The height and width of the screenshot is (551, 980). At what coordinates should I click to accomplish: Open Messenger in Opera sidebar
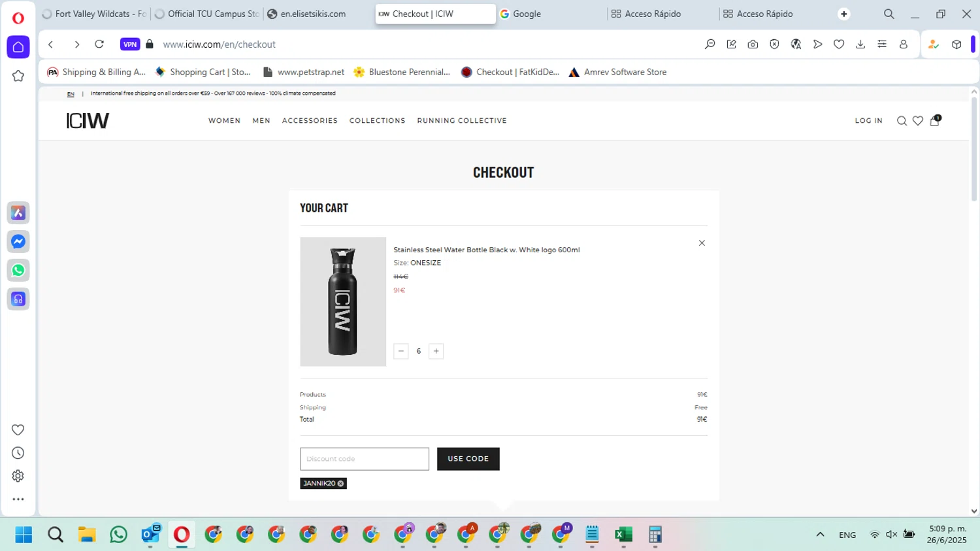[18, 242]
